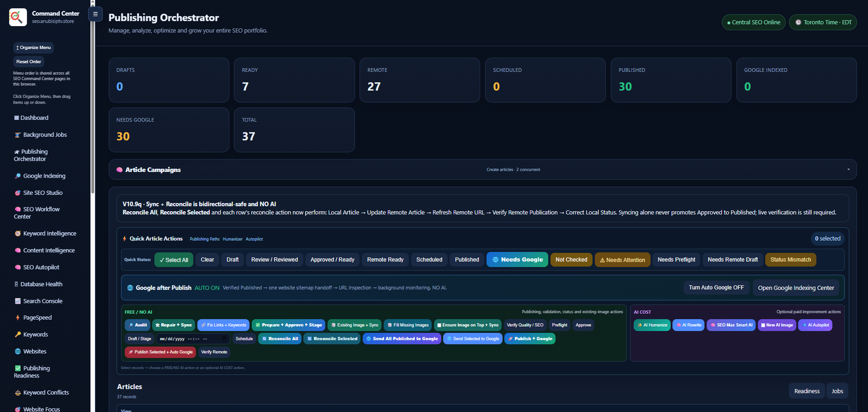
Task: Filter by Needs Remote Draft
Action: click(733, 259)
